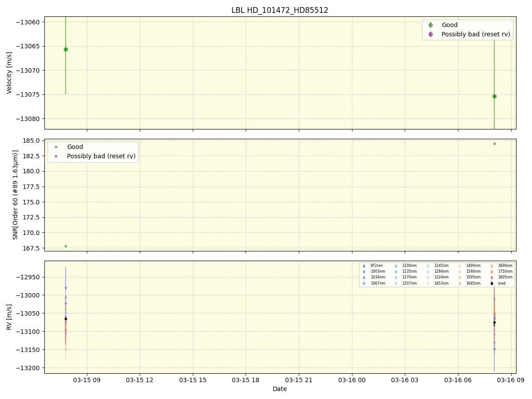Select the 972nm wavelength legend marker
This screenshot has width=532, height=399.
pos(364,266)
